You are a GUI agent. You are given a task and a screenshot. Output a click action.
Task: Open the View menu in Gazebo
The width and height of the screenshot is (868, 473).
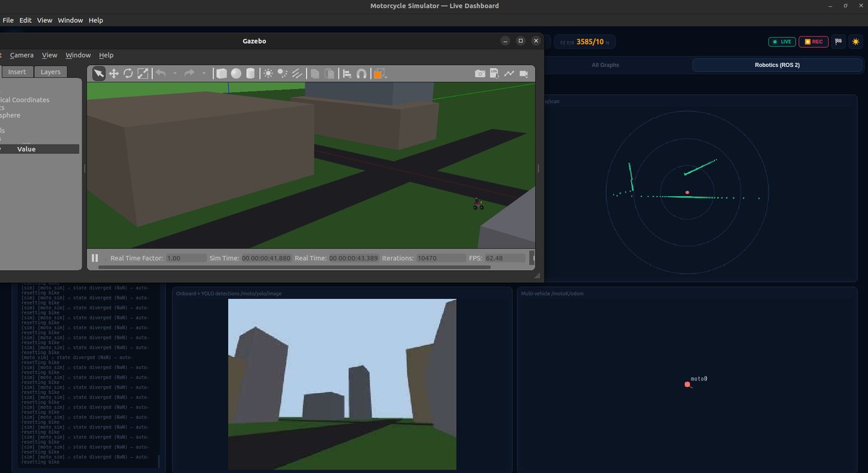coord(50,55)
